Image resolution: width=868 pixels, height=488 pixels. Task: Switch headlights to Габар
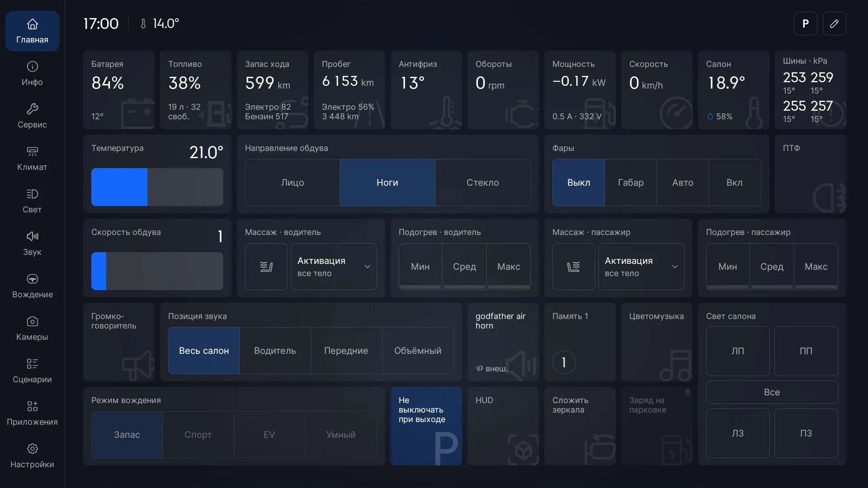[631, 183]
